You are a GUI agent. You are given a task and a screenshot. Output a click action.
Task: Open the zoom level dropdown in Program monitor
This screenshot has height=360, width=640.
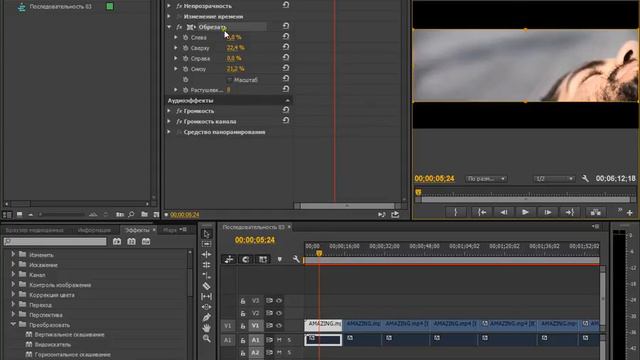tap(486, 179)
